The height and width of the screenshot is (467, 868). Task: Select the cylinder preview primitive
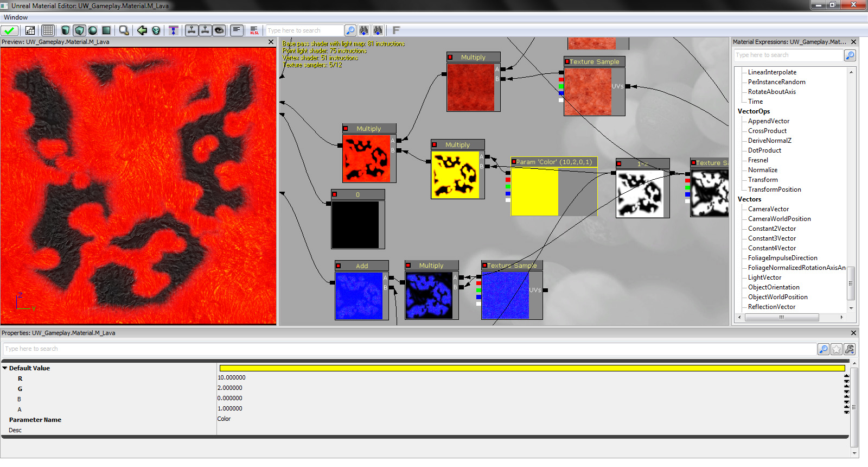[66, 30]
